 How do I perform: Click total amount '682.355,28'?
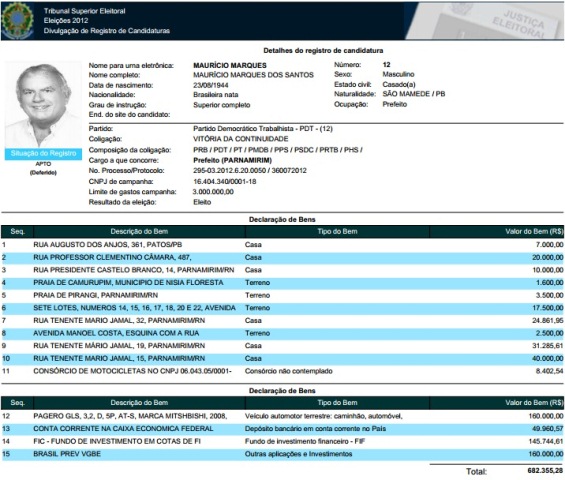pos(546,471)
